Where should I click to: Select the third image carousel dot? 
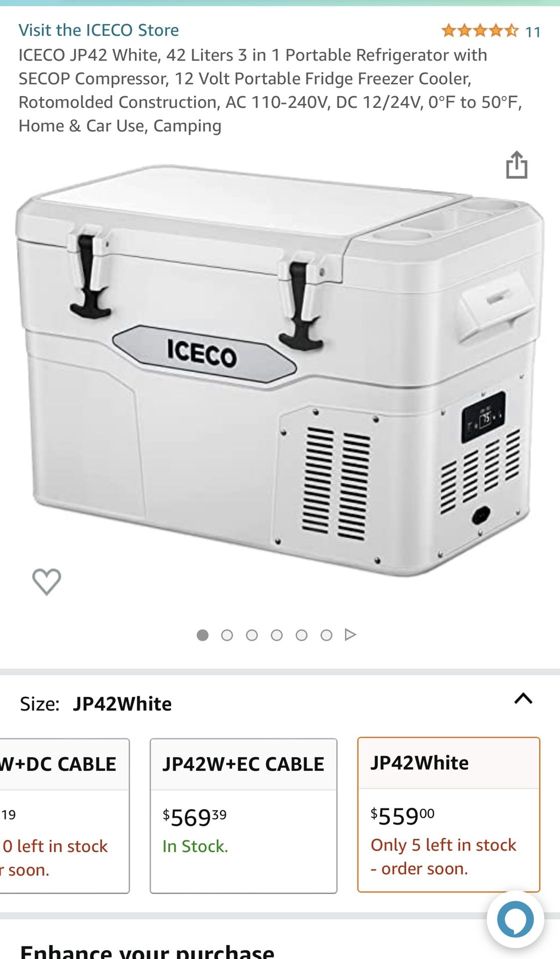(x=252, y=635)
